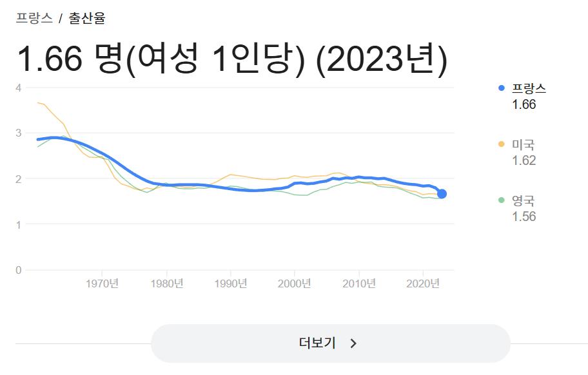The width and height of the screenshot is (588, 375).
Task: Click the green 영국 legend dot
Action: [501, 200]
